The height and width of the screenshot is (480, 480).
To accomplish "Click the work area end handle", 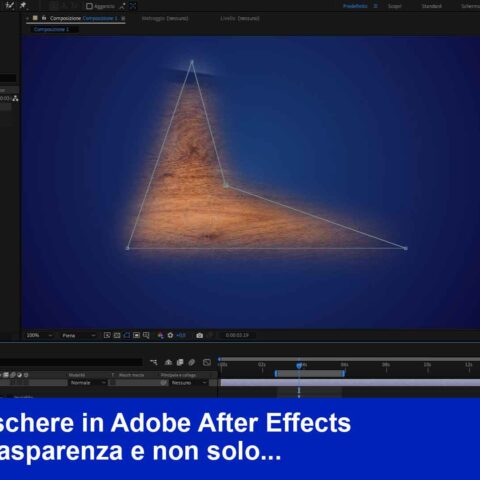I will [x=343, y=374].
